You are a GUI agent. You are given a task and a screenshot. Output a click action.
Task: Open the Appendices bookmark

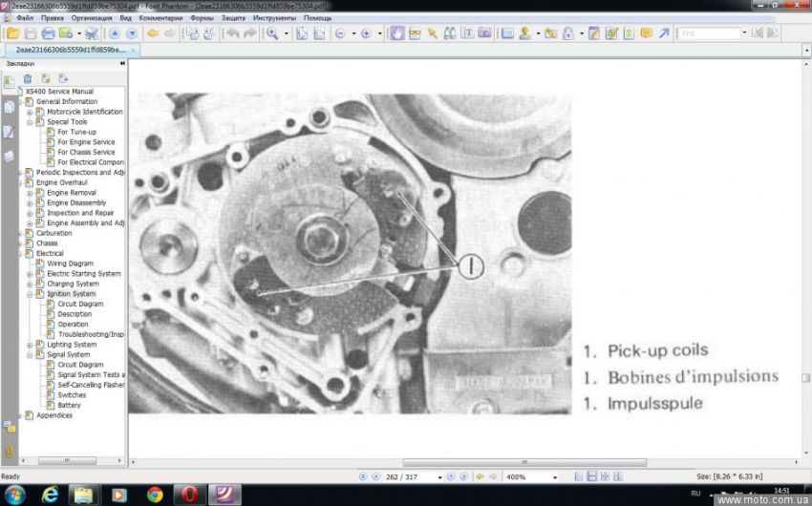[54, 415]
